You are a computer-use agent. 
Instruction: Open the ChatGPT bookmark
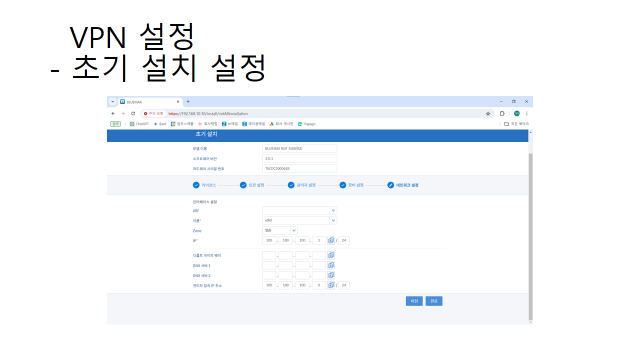coord(139,124)
